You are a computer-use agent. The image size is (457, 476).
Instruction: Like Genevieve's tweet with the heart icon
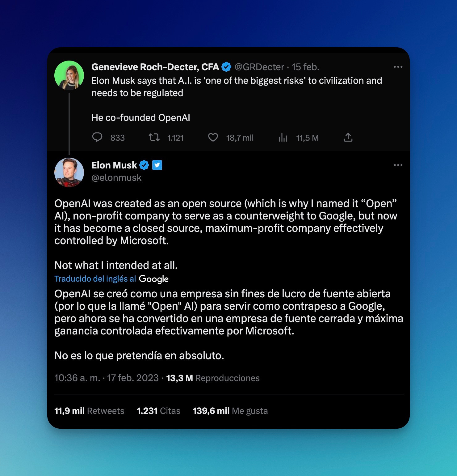click(213, 137)
